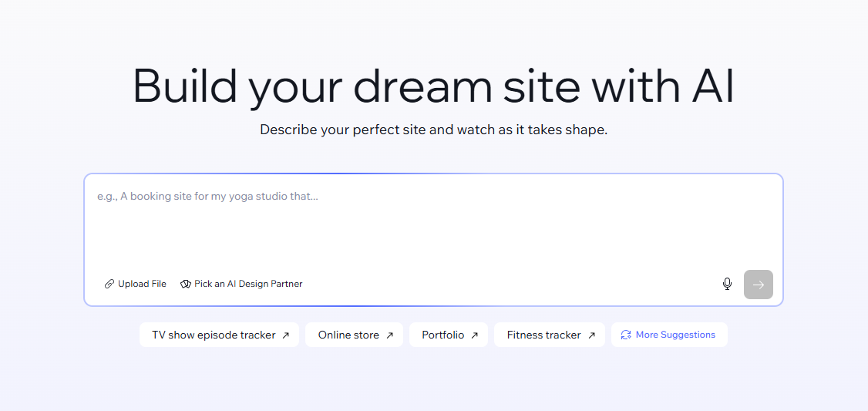Click the arrow submit button
This screenshot has height=411, width=868.
pos(758,285)
